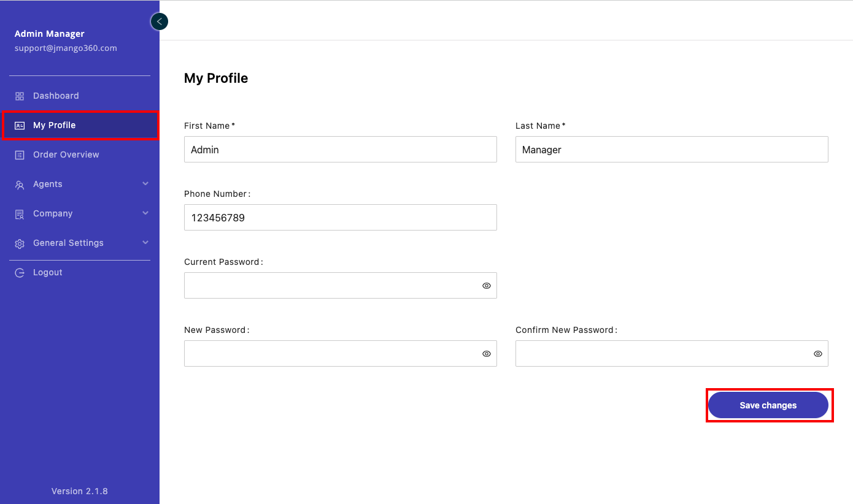Click the General Settings gear icon
The image size is (853, 504).
coord(20,243)
